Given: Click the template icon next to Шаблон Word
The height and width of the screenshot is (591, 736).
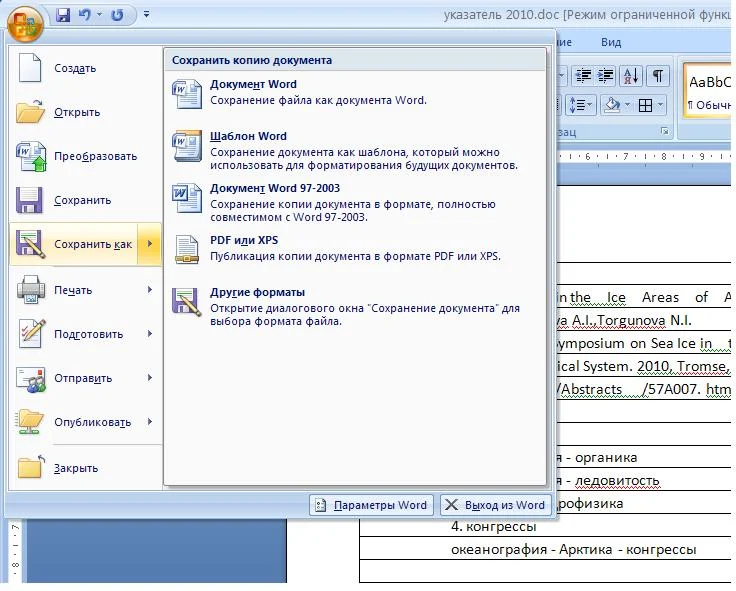Looking at the screenshot, I should click(x=187, y=146).
